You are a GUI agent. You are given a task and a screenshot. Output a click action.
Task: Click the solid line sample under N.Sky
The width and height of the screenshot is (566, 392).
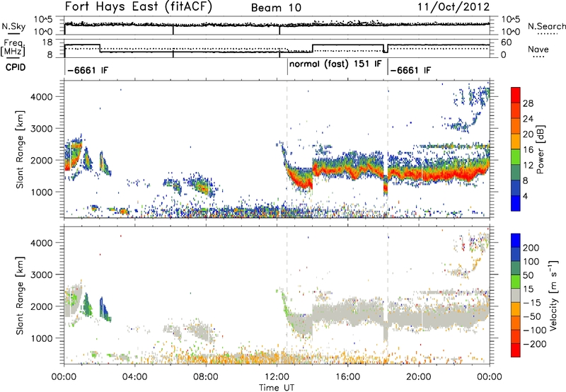13,33
